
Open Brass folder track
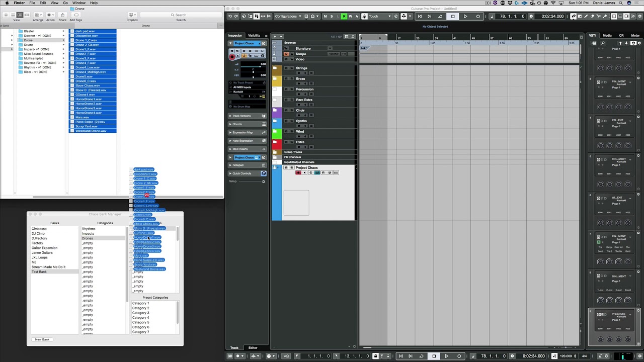point(275,78)
